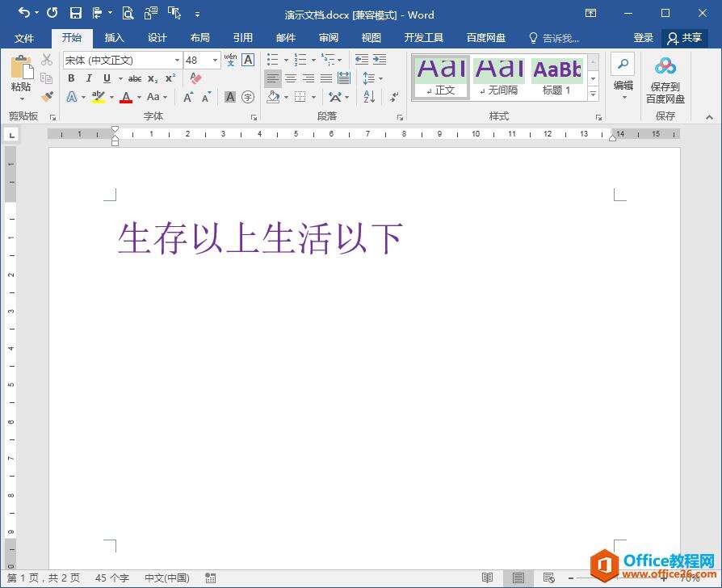Screen dimensions: 722x588
Task: Open ribbon display options in the title bar
Action: (x=591, y=14)
